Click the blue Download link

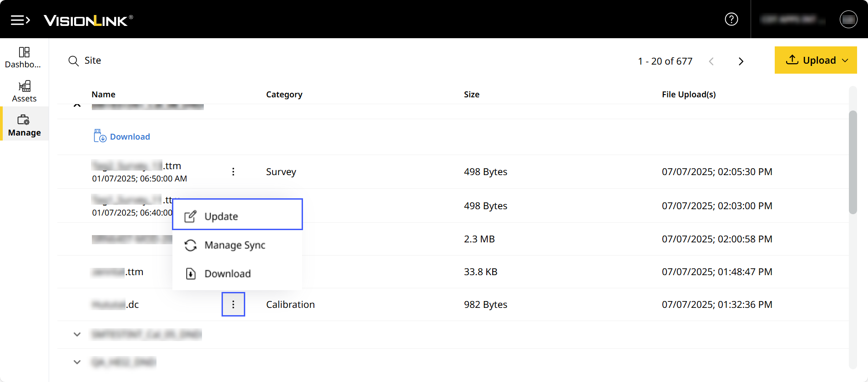[129, 137]
